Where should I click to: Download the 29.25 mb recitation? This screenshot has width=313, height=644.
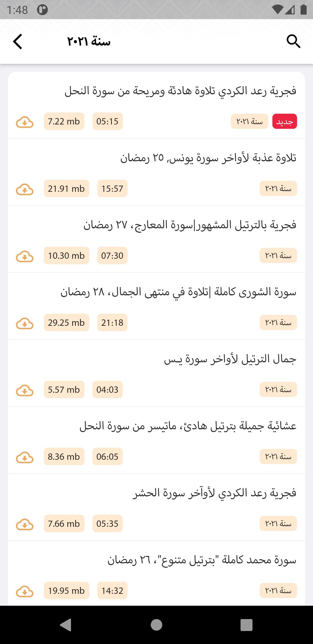pos(25,323)
